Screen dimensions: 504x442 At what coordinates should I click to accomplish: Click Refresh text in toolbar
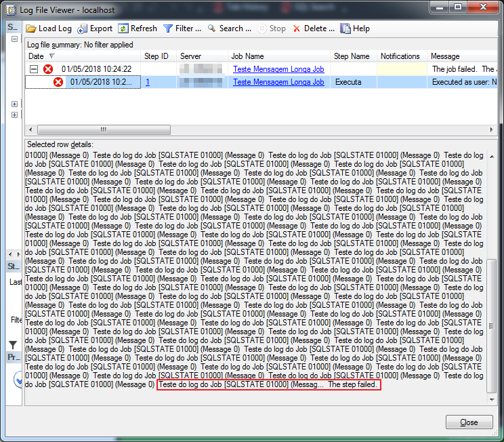tap(144, 28)
